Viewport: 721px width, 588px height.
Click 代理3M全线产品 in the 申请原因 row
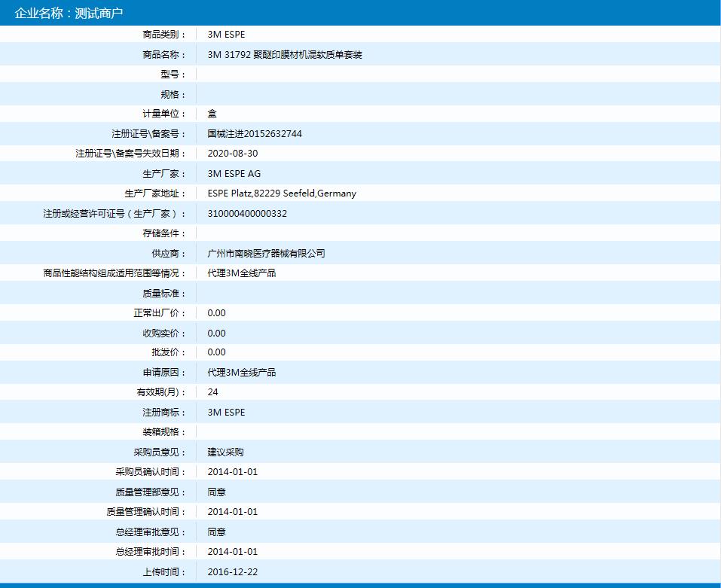point(241,373)
